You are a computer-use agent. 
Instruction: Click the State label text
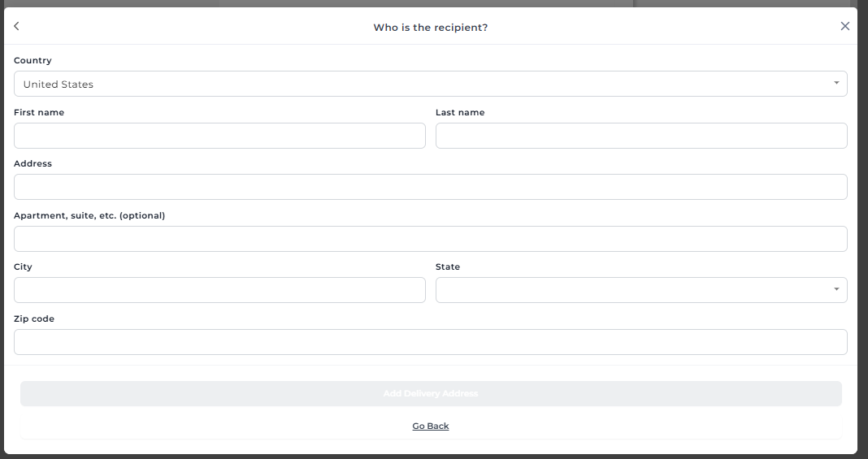448,267
